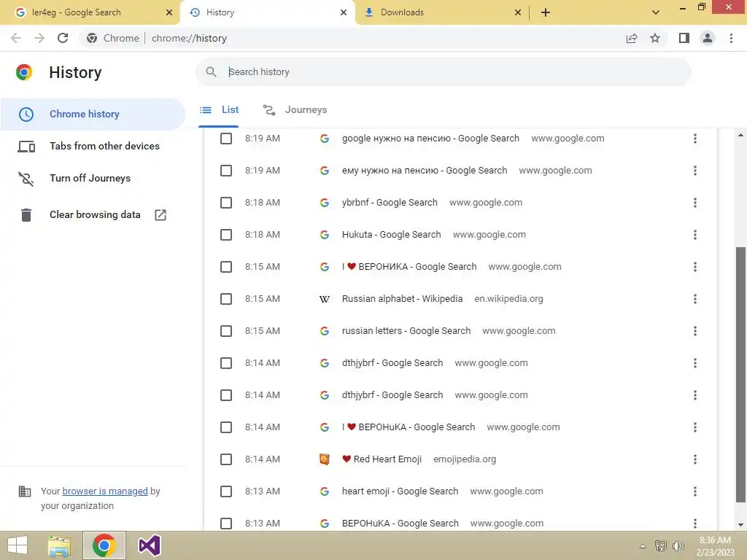Open the profile avatar menu
The height and width of the screenshot is (560, 747).
tap(708, 38)
